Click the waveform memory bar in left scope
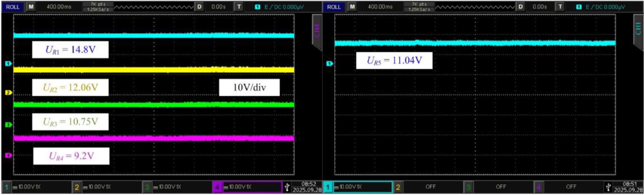 click(154, 7)
